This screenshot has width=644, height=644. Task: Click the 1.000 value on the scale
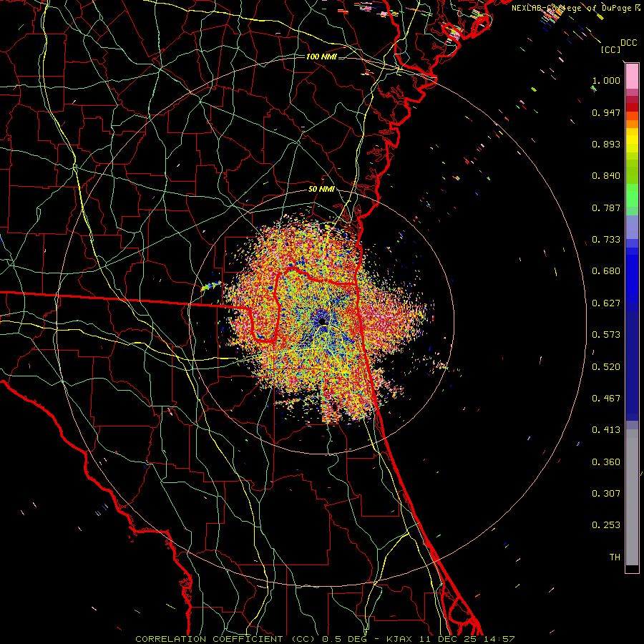click(x=606, y=80)
